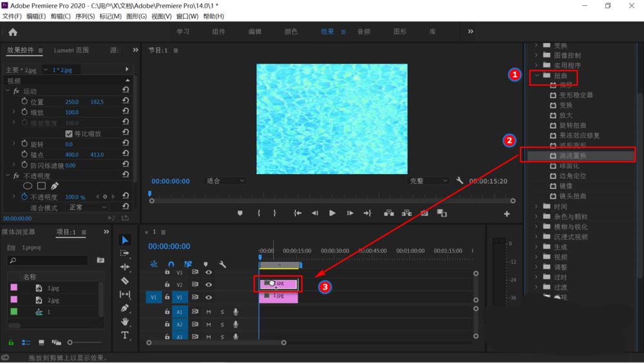Switch to the Lumetri scopes tab
This screenshot has height=363, width=644.
tap(71, 50)
